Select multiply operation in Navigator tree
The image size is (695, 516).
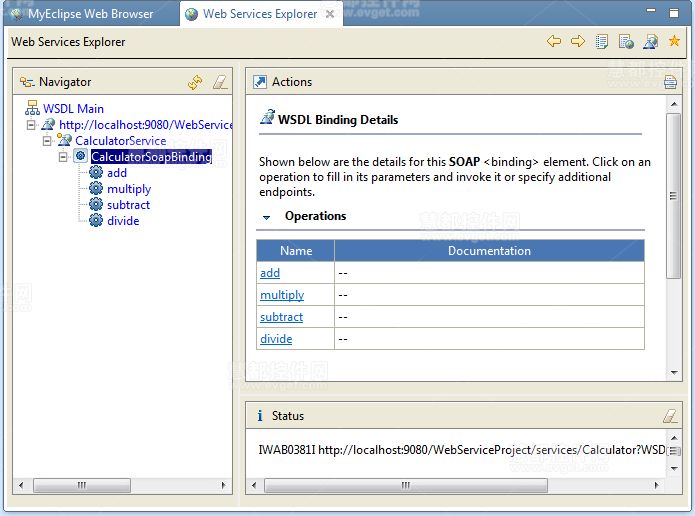click(x=129, y=189)
